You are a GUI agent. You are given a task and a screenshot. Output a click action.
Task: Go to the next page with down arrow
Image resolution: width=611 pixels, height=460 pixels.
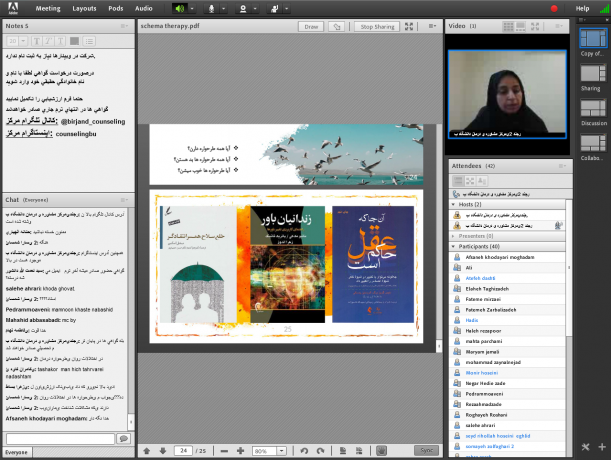click(163, 451)
